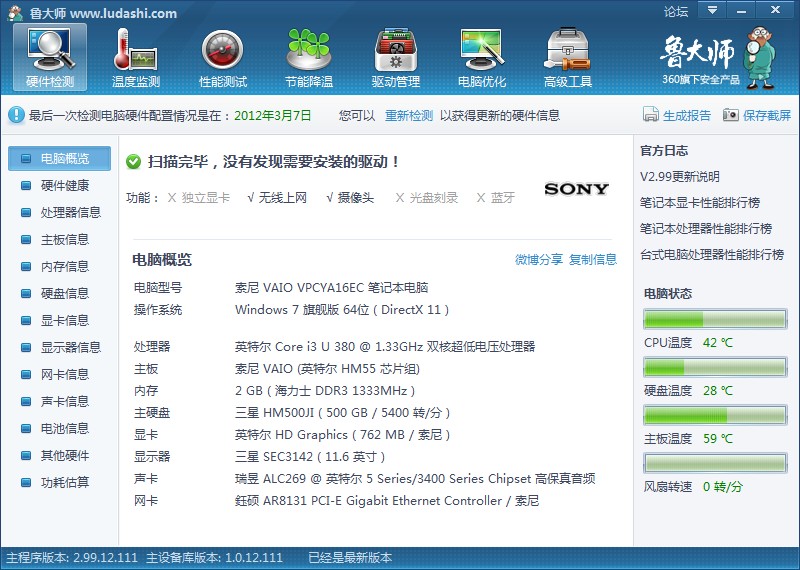
Task: Click the 微博分享 link
Action: tap(539, 260)
